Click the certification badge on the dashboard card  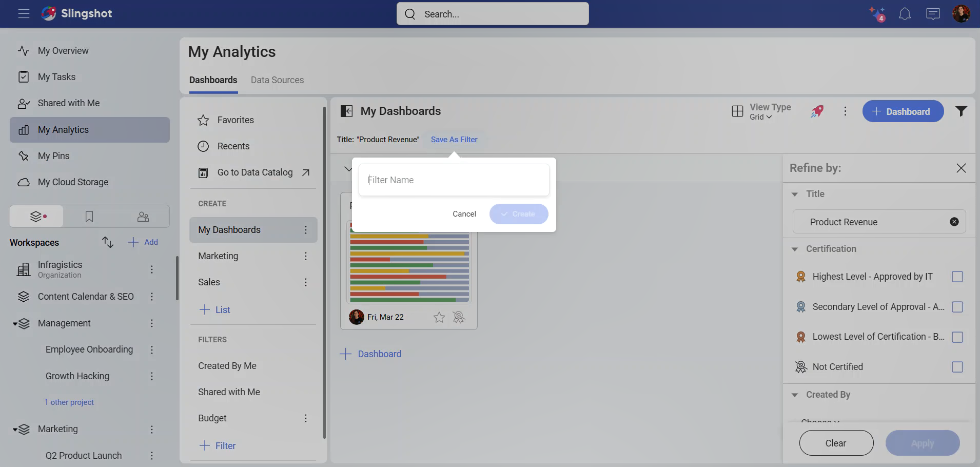459,317
